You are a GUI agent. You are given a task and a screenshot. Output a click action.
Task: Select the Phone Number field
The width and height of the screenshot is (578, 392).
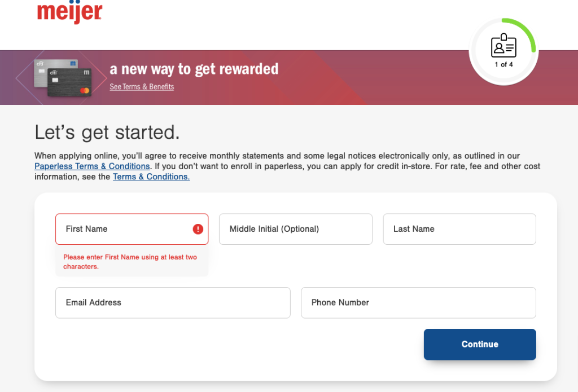pyautogui.click(x=418, y=302)
